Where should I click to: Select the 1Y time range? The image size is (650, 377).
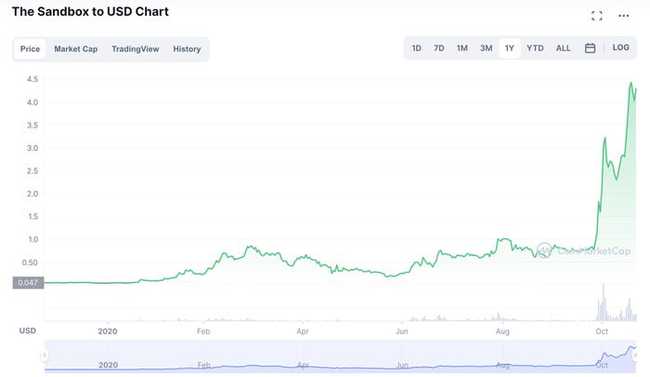[x=509, y=48]
